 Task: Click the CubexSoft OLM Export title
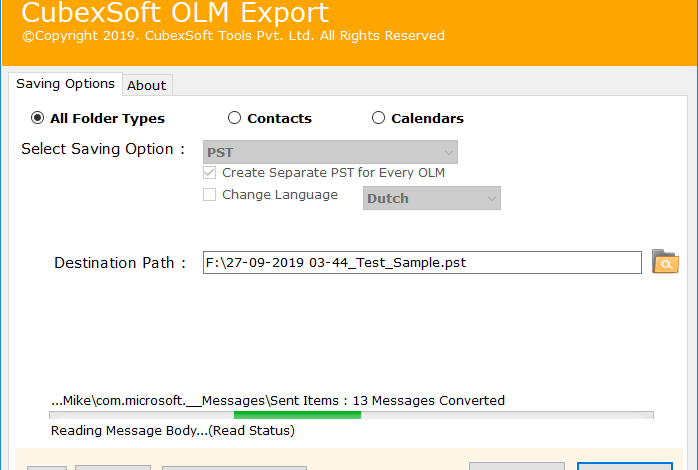point(175,12)
